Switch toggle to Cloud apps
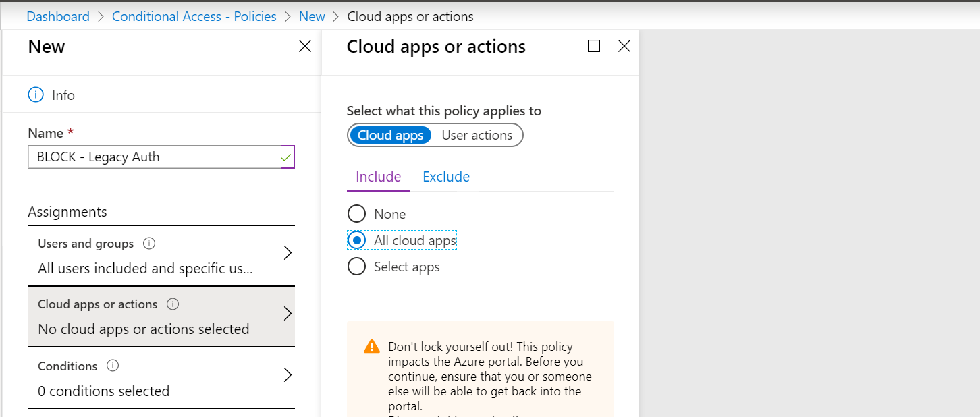Screen dimensions: 980x417 pos(390,135)
